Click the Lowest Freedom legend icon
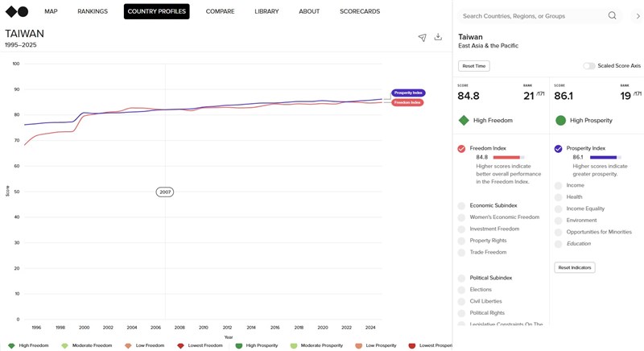 (180, 345)
